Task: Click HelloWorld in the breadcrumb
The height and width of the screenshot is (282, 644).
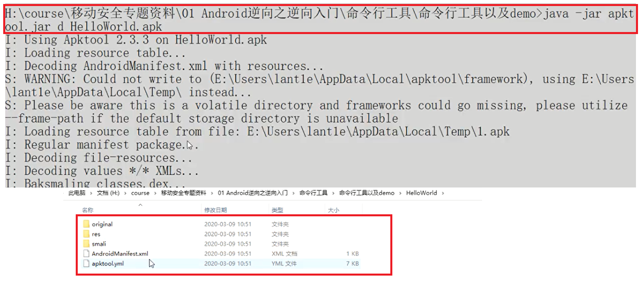Action: coord(422,193)
